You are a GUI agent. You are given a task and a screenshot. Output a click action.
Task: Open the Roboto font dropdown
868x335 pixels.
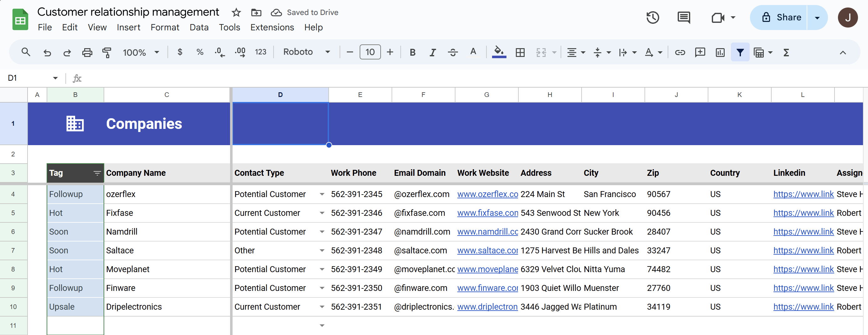pyautogui.click(x=306, y=52)
